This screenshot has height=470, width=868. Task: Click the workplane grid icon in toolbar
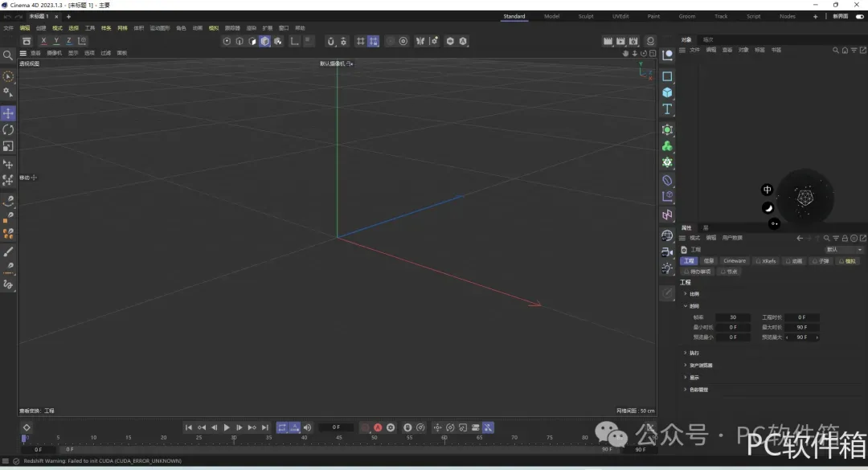tap(360, 41)
